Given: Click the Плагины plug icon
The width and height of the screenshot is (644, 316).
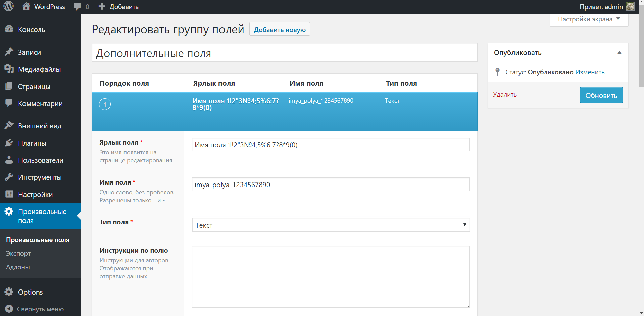Looking at the screenshot, I should (9, 143).
